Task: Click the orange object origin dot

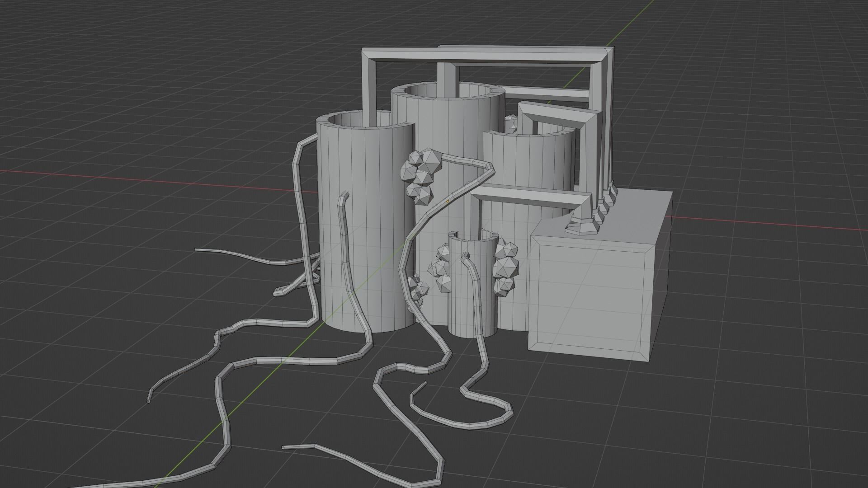Action: 448,201
